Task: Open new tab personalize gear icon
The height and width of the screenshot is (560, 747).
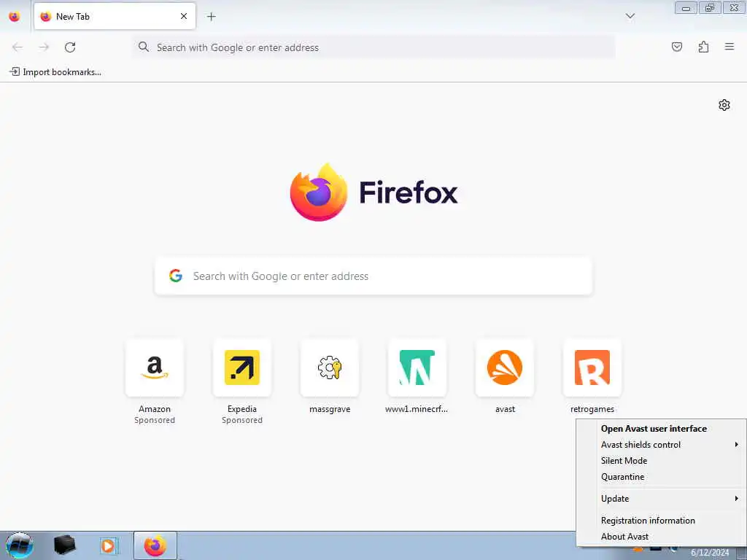Action: pyautogui.click(x=724, y=105)
